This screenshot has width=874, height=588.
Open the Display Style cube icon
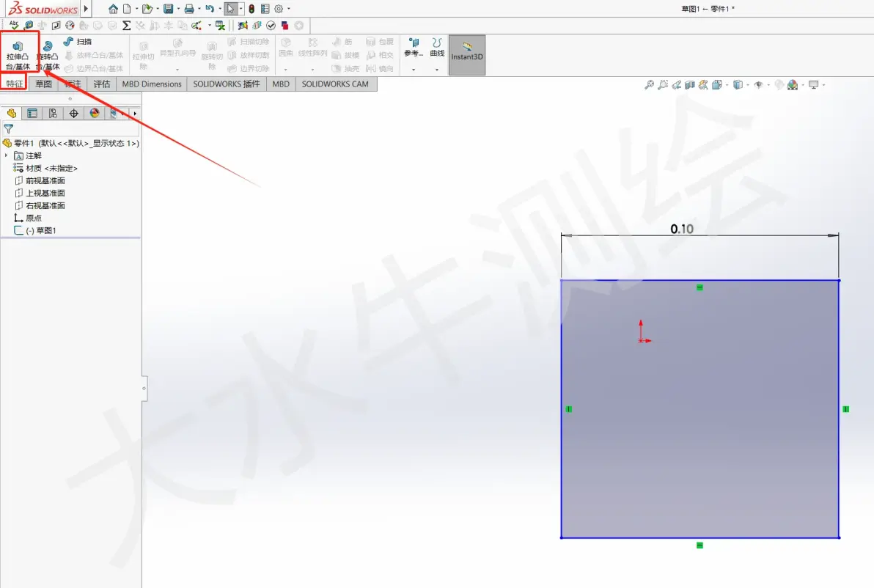(738, 85)
